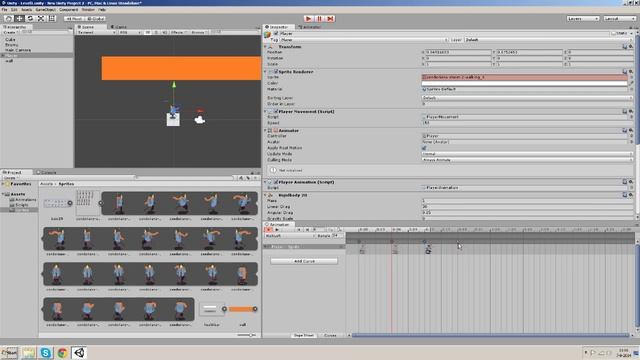Select Cube in Hierarchy
Image resolution: width=640 pixels, height=360 pixels.
point(10,40)
